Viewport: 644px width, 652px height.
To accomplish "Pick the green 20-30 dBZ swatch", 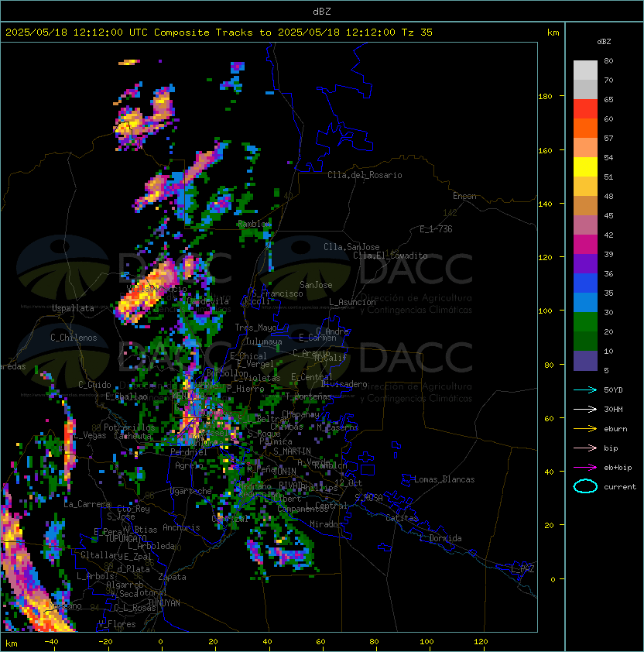I will [585, 321].
